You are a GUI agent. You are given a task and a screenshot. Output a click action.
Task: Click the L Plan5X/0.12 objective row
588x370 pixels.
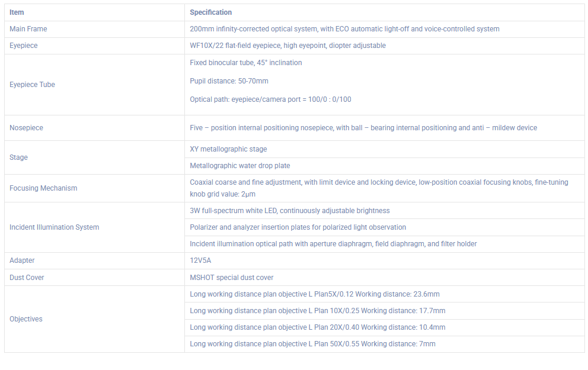314,294
